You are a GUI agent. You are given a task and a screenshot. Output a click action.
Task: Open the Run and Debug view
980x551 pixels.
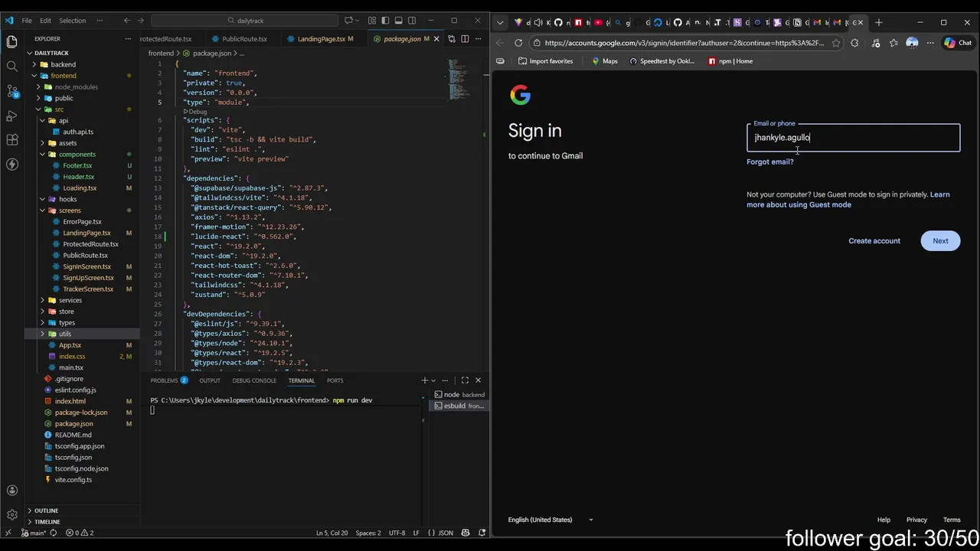(x=11, y=116)
